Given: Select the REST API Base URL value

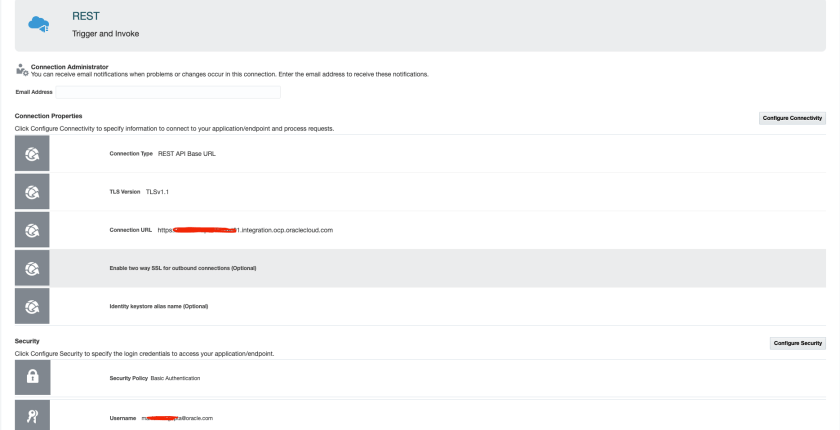Looking at the screenshot, I should (x=187, y=154).
